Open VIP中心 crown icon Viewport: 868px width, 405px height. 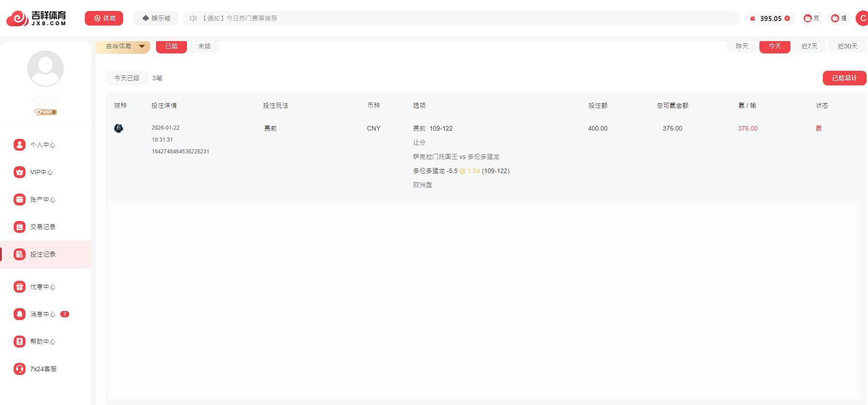(19, 172)
